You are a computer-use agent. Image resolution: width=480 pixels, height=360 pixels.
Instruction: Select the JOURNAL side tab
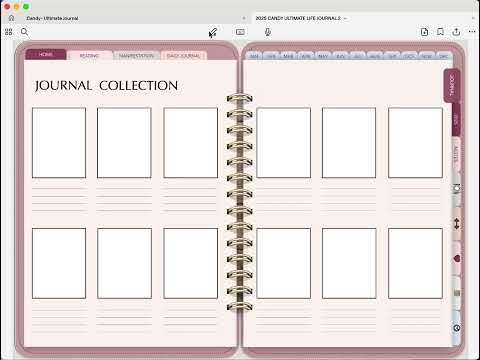point(452,86)
